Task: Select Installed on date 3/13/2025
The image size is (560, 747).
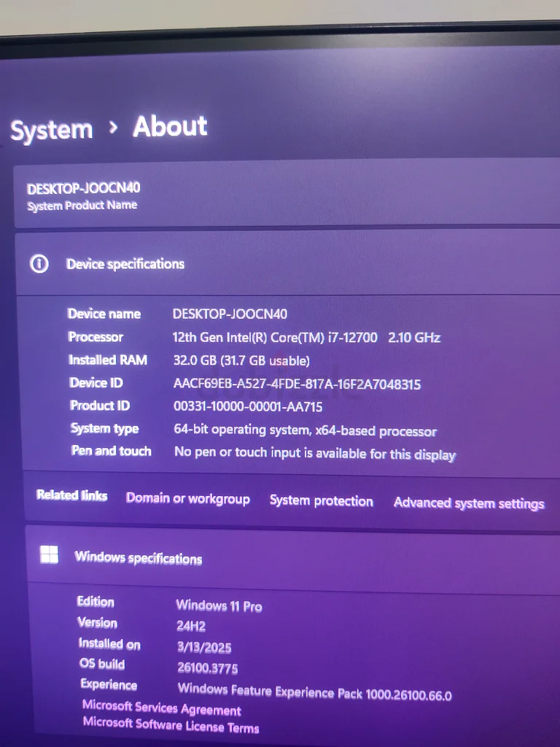Action: click(204, 647)
